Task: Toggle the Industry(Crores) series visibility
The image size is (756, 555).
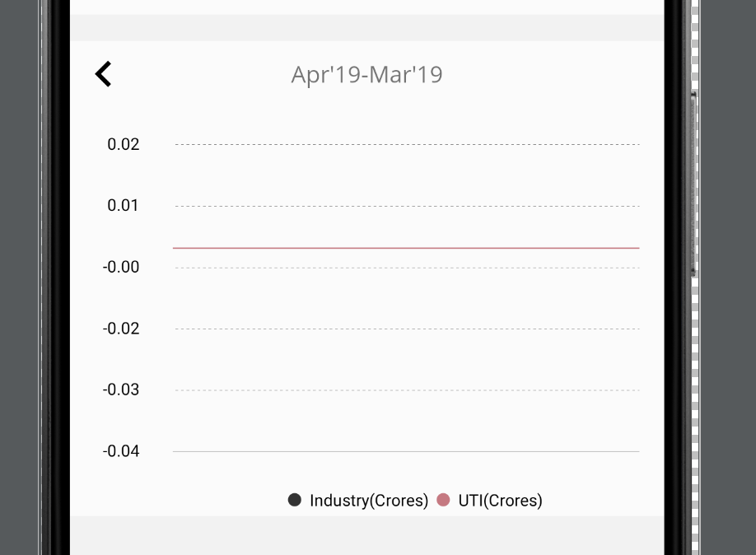Action: [x=368, y=500]
